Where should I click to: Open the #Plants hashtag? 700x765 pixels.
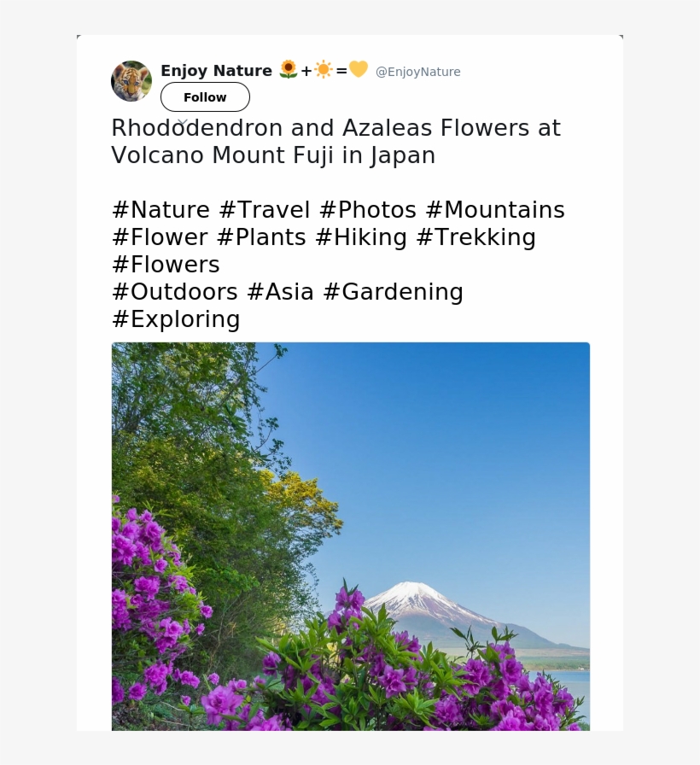[x=264, y=237]
